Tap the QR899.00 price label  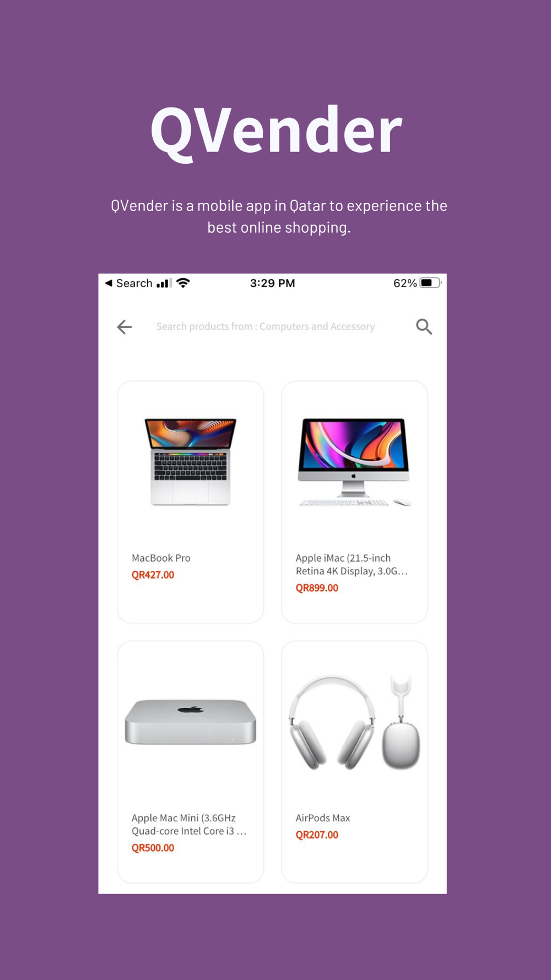(317, 588)
